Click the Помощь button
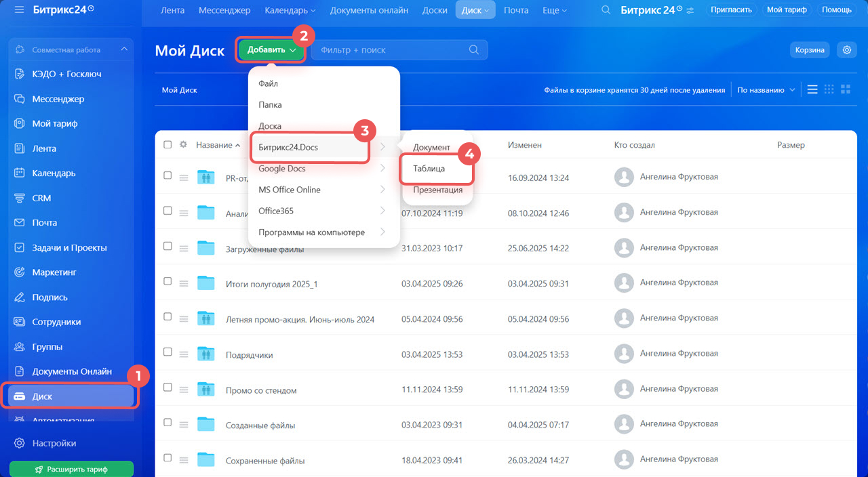The image size is (868, 477). (x=836, y=10)
